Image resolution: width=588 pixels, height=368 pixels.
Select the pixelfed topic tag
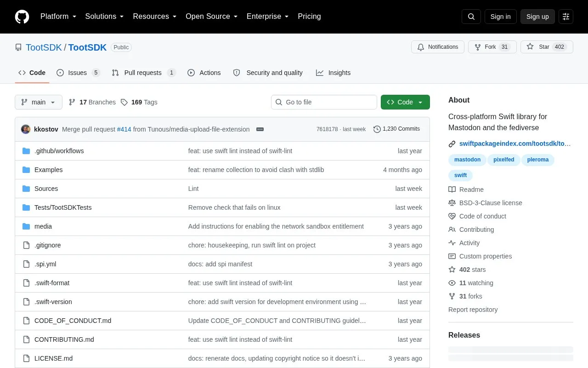point(504,160)
